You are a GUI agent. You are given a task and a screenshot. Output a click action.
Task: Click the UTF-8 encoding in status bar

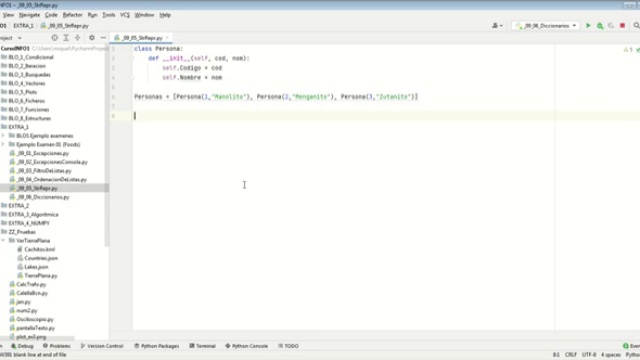pos(589,355)
